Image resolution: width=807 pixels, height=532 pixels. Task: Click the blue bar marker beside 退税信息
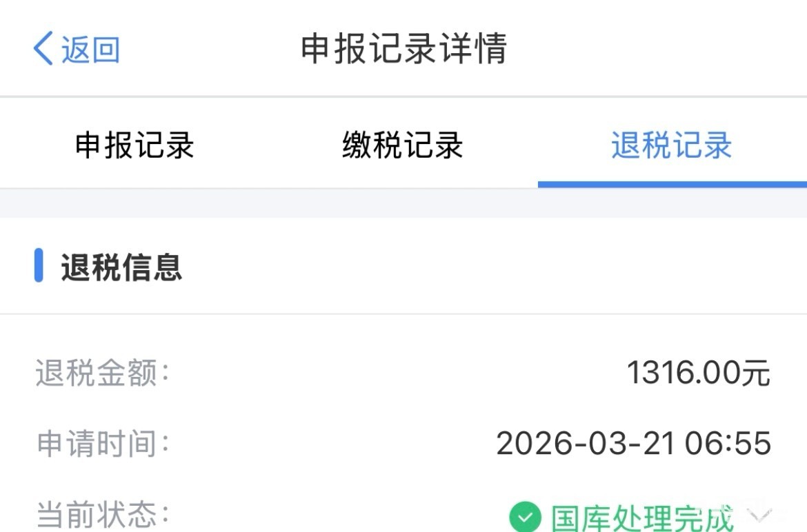tap(39, 265)
